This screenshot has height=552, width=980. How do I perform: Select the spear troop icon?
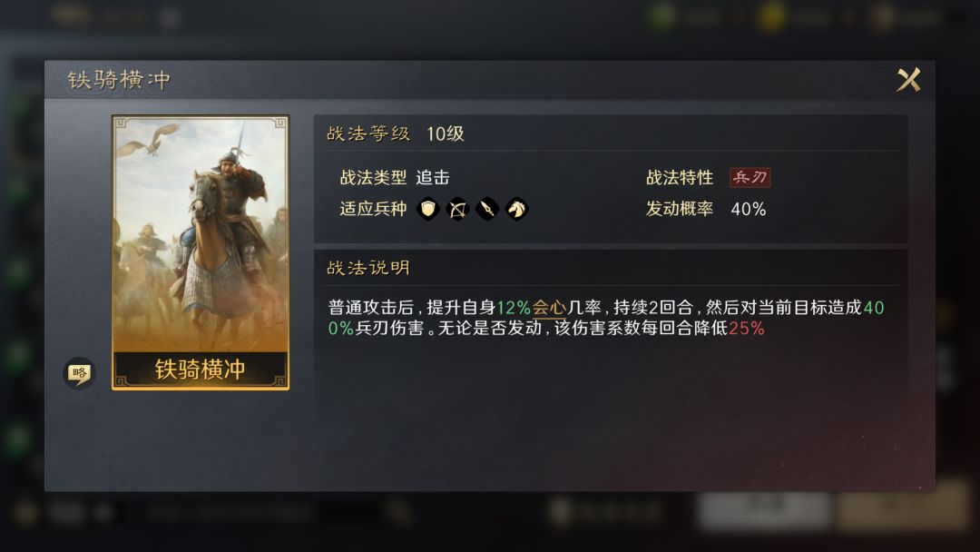[487, 209]
